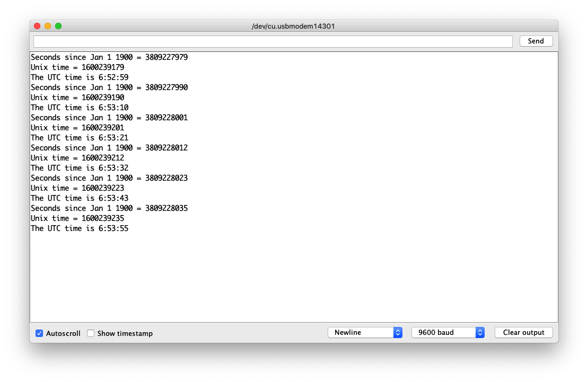Maximize the serial monitor window
This screenshot has height=382, width=588.
pos(58,26)
